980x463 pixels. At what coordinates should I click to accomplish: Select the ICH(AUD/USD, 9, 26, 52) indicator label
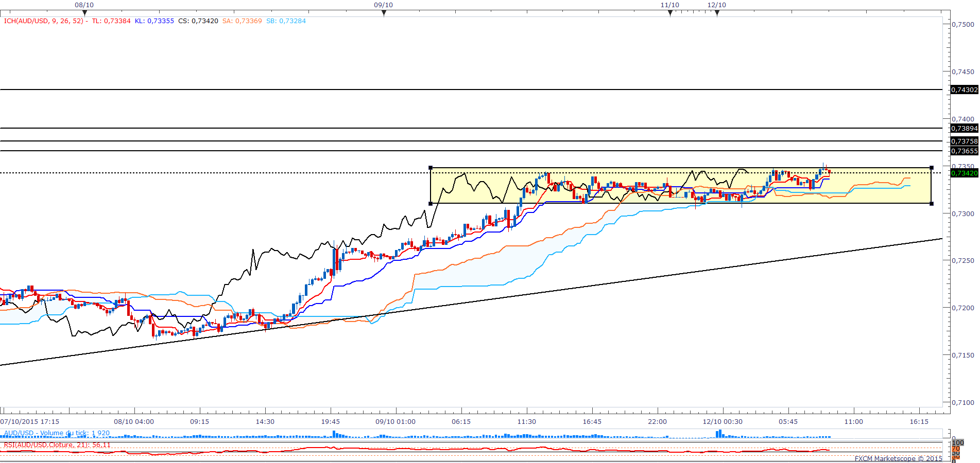coord(44,21)
